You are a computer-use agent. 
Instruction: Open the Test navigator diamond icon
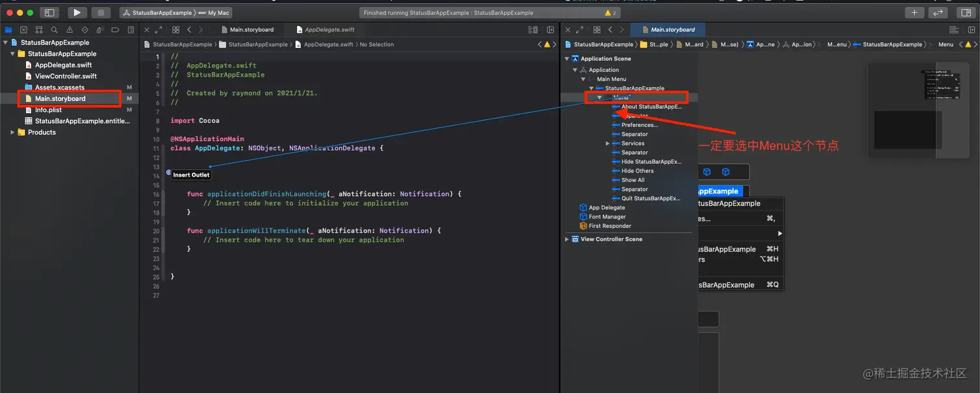point(85,30)
